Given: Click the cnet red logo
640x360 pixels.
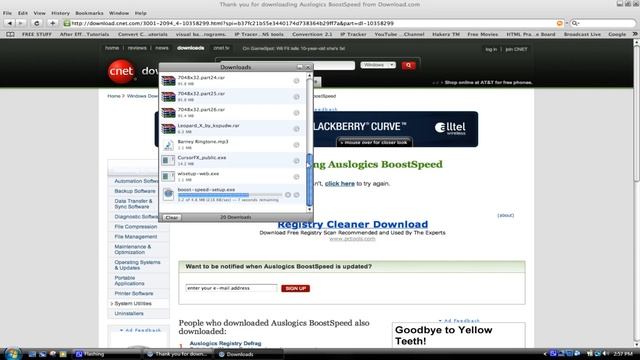Looking at the screenshot, I should pyautogui.click(x=121, y=71).
